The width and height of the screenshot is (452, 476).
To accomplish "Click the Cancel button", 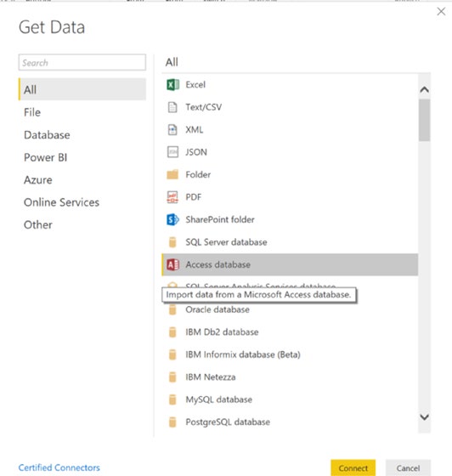I will tap(408, 468).
